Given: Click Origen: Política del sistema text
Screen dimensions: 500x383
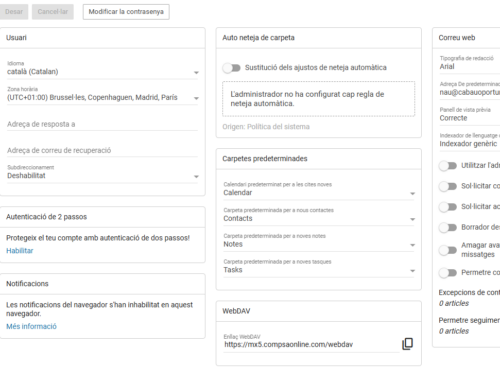Looking at the screenshot, I should (266, 127).
